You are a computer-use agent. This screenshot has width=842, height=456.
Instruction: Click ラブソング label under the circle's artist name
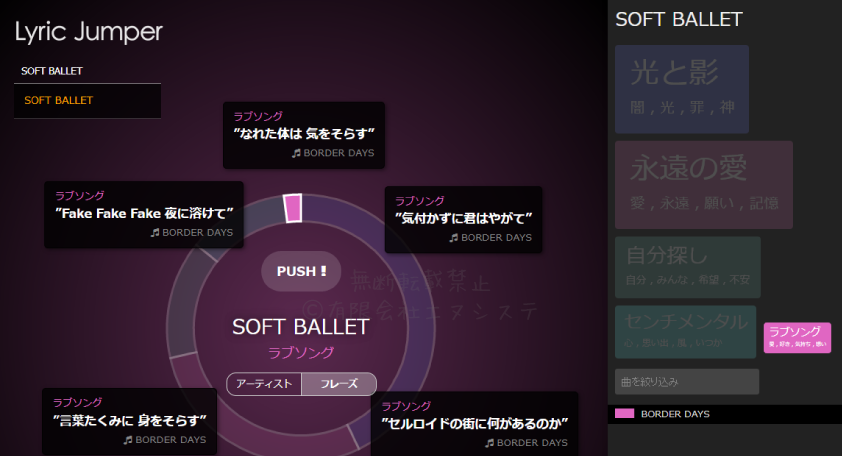pos(301,353)
